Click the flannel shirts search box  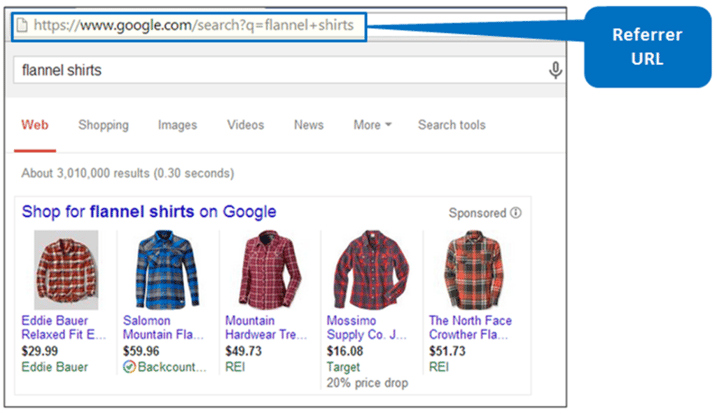coord(288,70)
